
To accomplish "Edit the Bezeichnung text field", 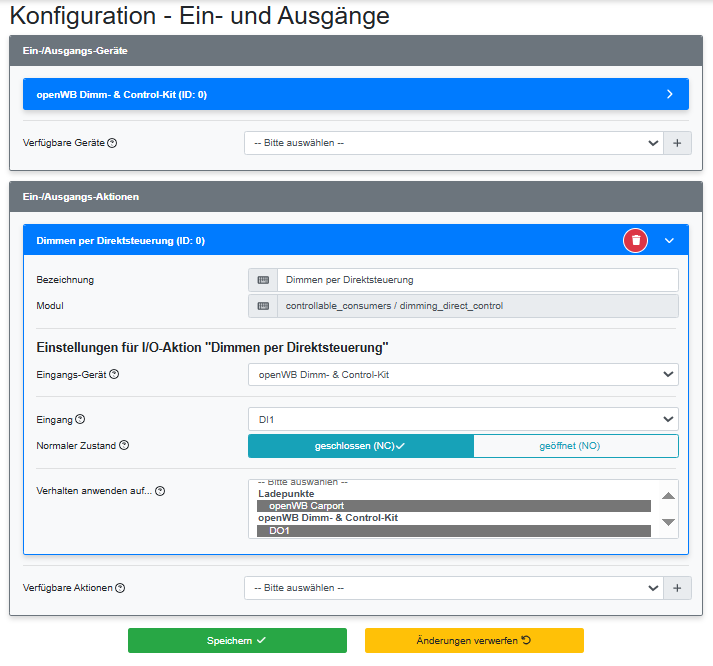I will (x=477, y=280).
